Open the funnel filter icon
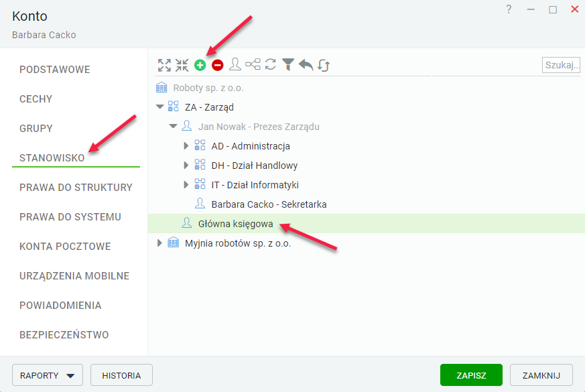Image resolution: width=585 pixels, height=392 pixels. coord(288,64)
